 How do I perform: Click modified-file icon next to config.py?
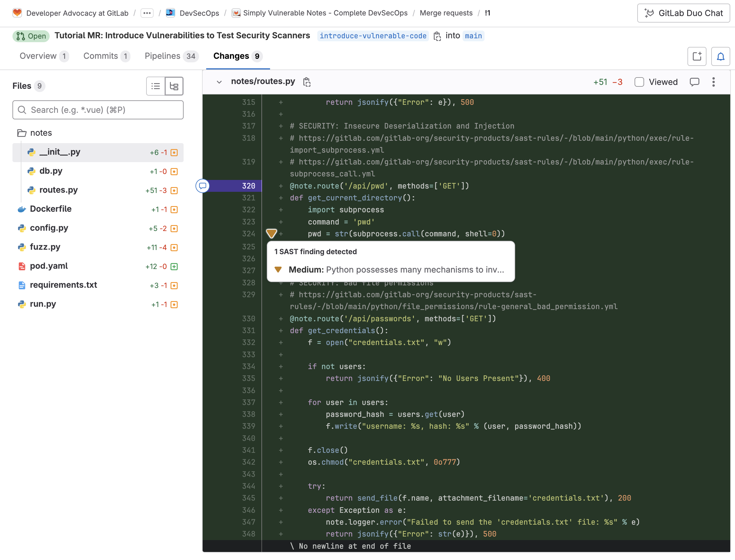[x=174, y=229]
